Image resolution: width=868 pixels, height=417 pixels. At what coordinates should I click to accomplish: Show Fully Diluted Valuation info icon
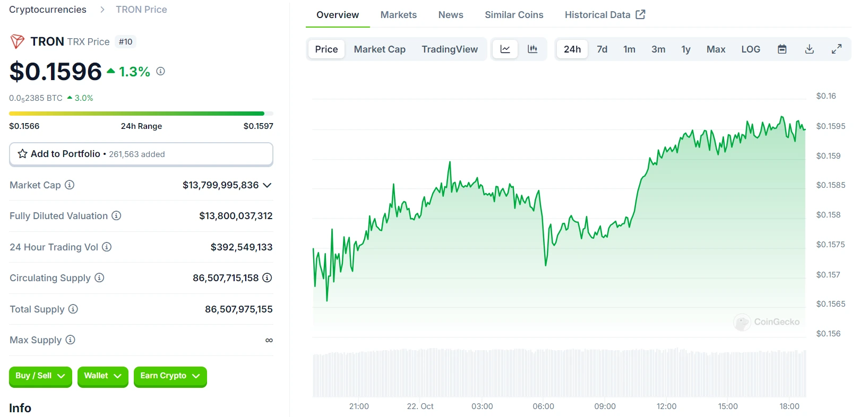point(116,215)
